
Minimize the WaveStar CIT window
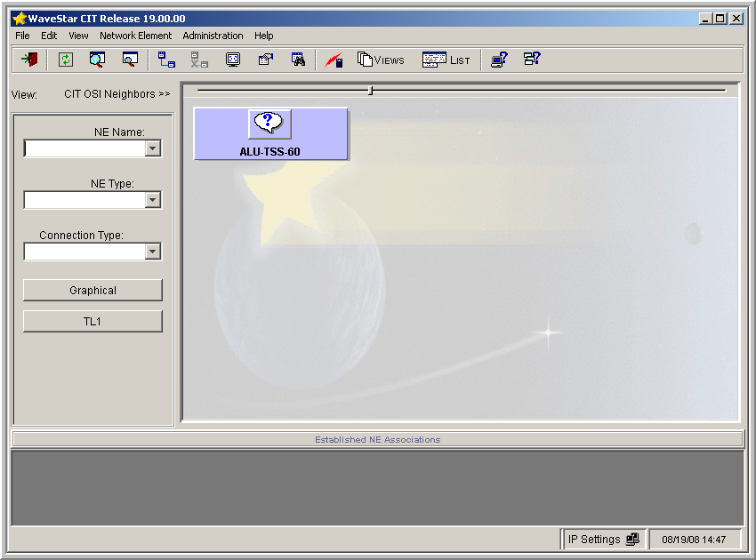pos(706,19)
